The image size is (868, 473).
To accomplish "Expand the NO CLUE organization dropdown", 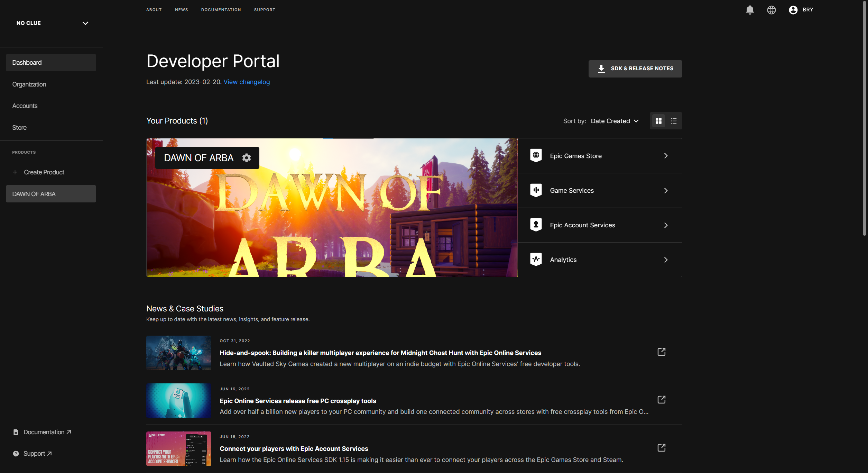I will click(x=85, y=23).
